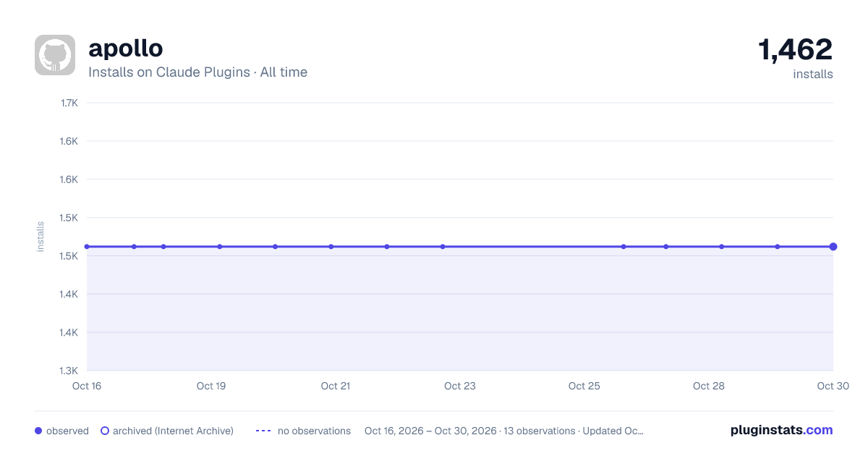Image resolution: width=868 pixels, height=456 pixels.
Task: Click the 1.3K y-axis label
Action: pyautogui.click(x=69, y=371)
